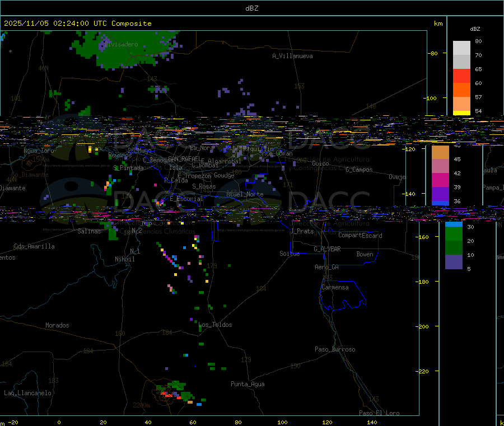Viewport: 504px width, 426px height.
Task: Click the 140 km x-axis tick label
Action: tap(372, 422)
